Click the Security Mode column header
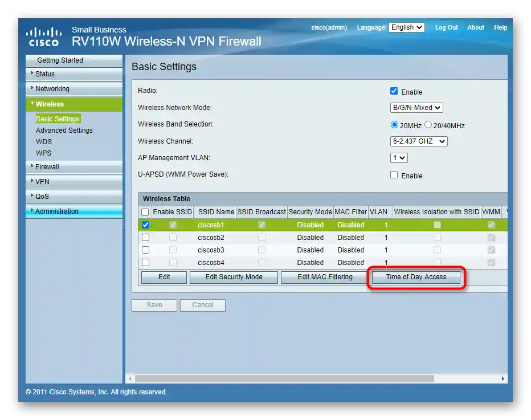The image size is (531, 420). click(x=310, y=212)
